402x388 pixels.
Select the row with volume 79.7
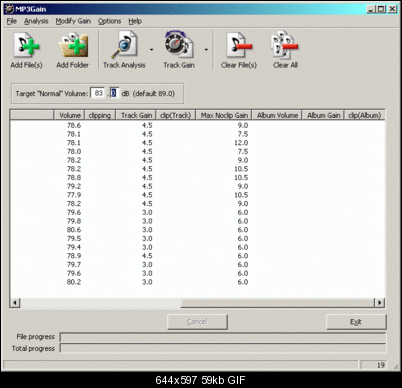click(x=197, y=264)
